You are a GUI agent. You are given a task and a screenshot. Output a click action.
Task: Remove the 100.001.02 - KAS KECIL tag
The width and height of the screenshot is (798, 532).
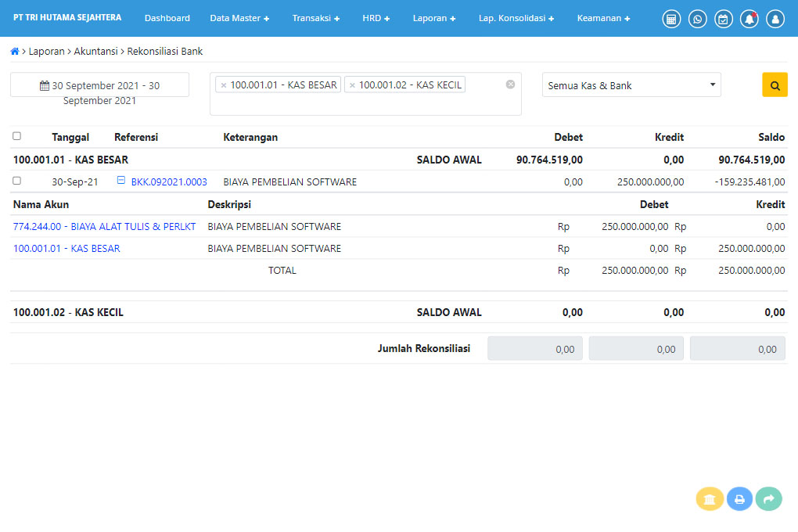[352, 85]
